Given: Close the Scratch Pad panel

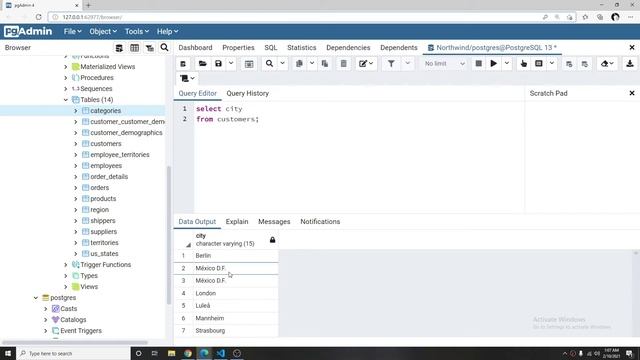Looking at the screenshot, I should pyautogui.click(x=632, y=93).
